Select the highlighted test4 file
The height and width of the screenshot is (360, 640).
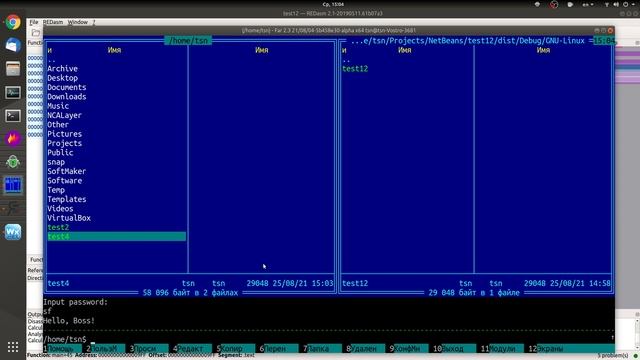click(x=116, y=237)
